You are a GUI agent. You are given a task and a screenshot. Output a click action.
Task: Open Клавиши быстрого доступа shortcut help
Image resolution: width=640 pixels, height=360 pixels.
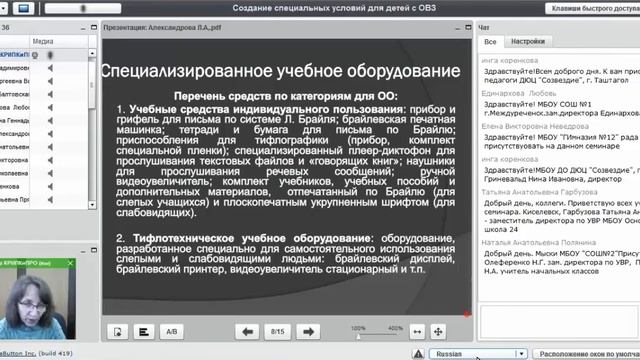(593, 8)
